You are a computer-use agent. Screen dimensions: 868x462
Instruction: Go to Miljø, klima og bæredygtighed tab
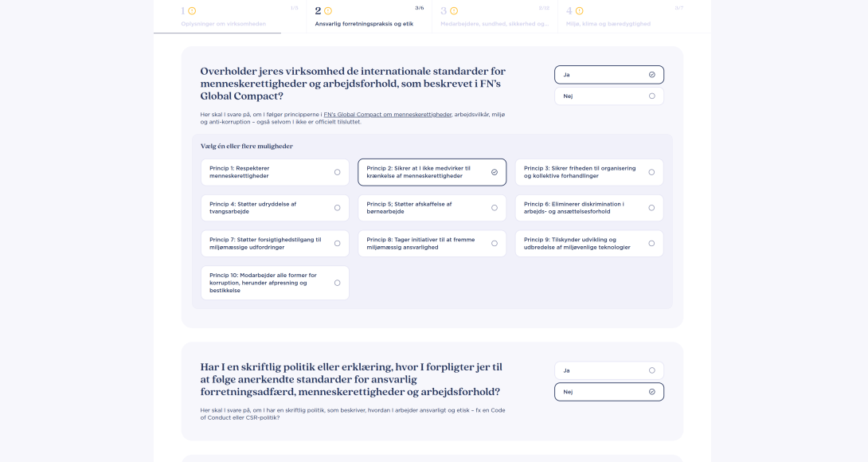[x=608, y=24]
